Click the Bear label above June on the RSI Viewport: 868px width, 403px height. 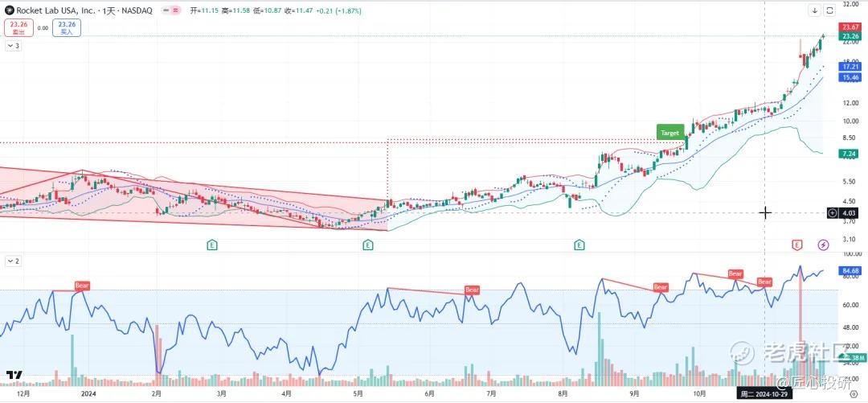pyautogui.click(x=473, y=290)
